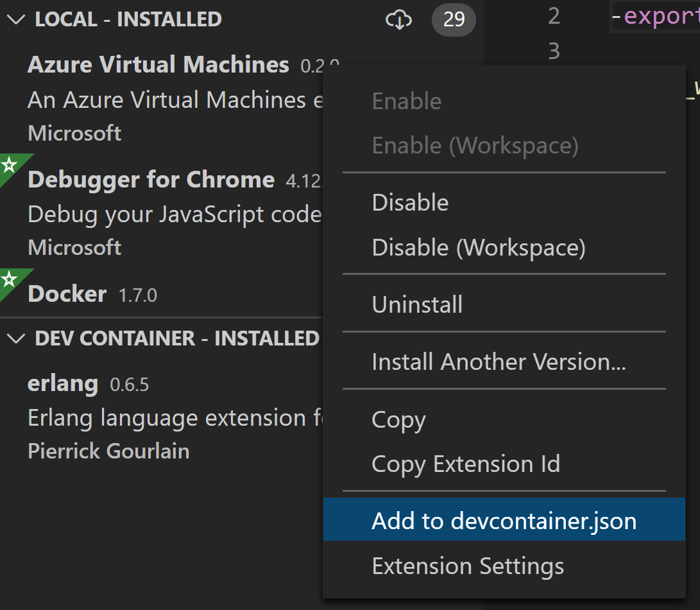The height and width of the screenshot is (610, 700).
Task: Select Disable from the context menu
Action: click(410, 203)
